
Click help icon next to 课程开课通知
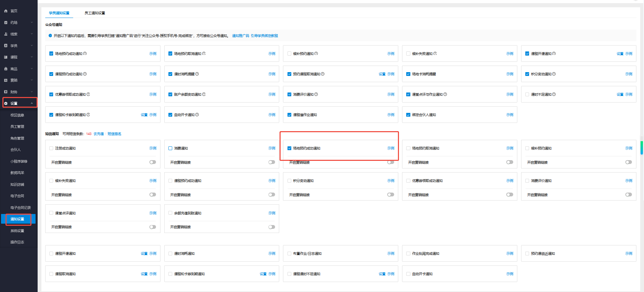click(x=554, y=53)
